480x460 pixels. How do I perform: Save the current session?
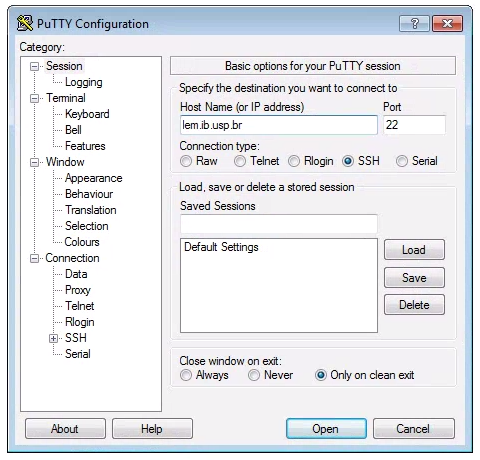pos(414,278)
